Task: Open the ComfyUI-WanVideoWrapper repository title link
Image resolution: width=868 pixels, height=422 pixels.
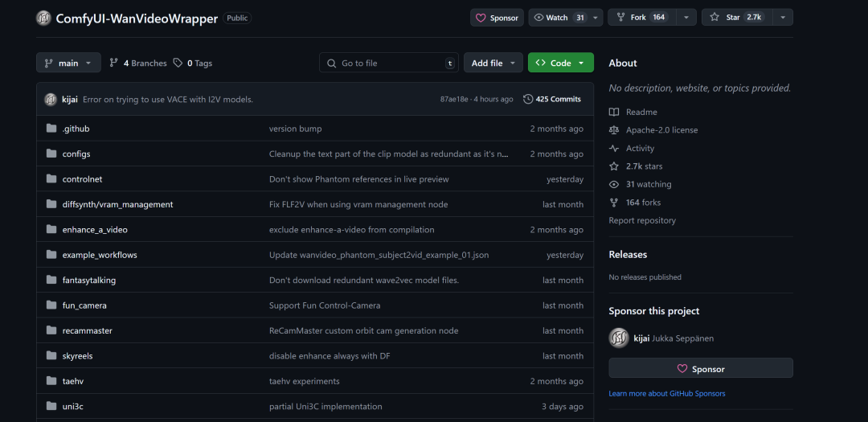Action: [x=137, y=18]
